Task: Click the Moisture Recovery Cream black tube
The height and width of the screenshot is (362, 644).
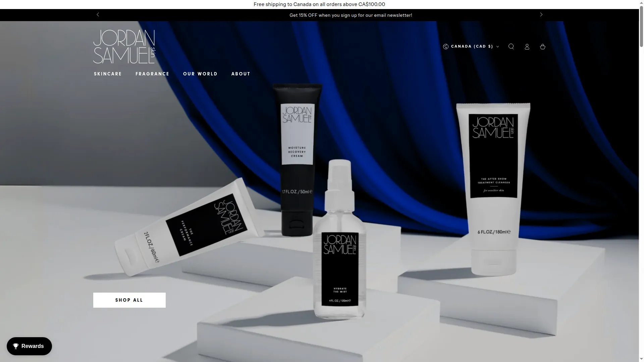Action: point(297,159)
